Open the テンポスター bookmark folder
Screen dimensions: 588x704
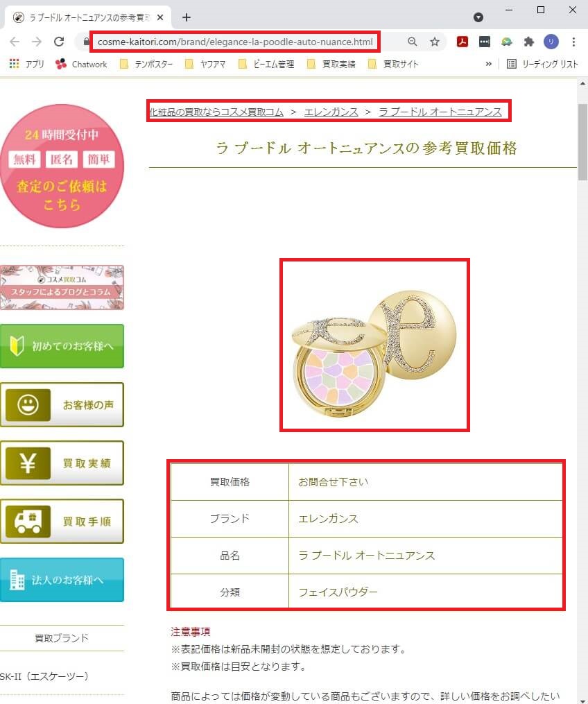pos(146,65)
